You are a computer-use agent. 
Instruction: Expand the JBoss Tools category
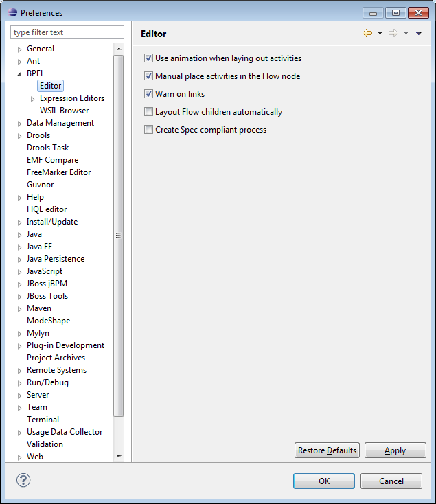tap(19, 296)
